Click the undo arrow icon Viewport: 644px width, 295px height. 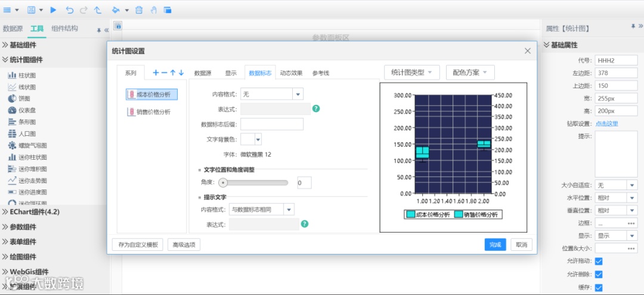click(x=69, y=10)
